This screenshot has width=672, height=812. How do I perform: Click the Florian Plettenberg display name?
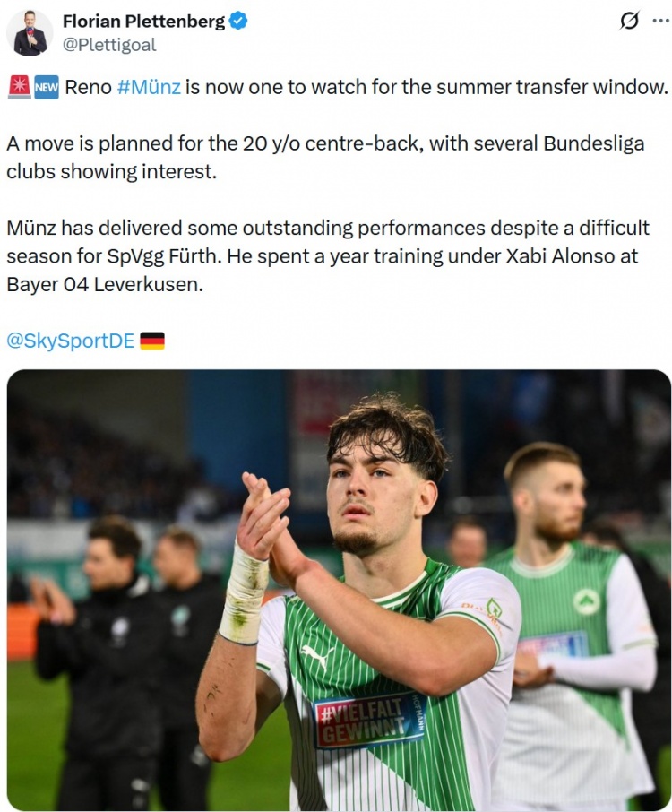(144, 22)
